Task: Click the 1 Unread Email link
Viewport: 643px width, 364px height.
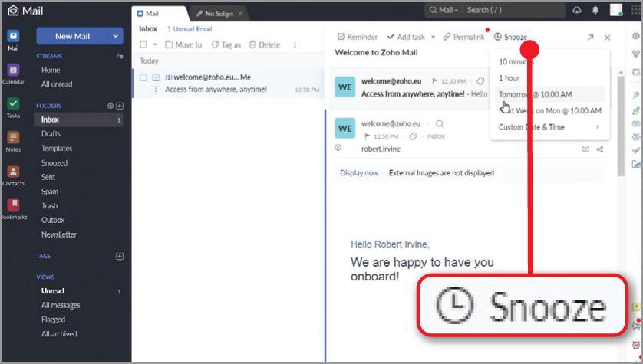Action: point(190,29)
